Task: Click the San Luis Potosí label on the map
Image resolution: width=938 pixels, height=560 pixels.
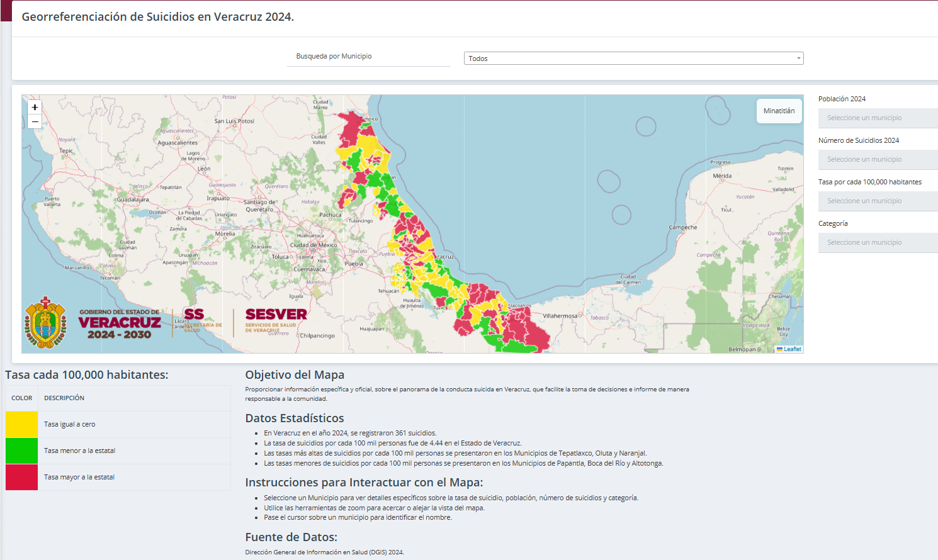Action: [234, 121]
